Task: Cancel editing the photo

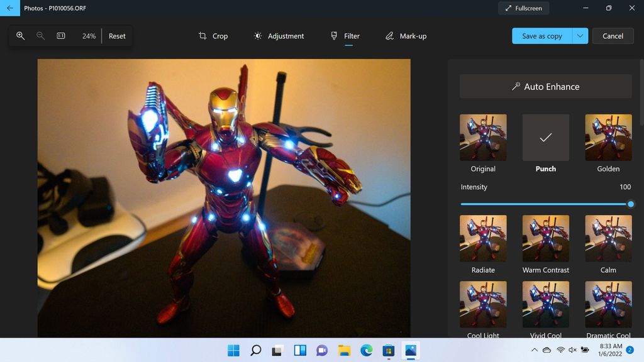Action: (x=613, y=36)
